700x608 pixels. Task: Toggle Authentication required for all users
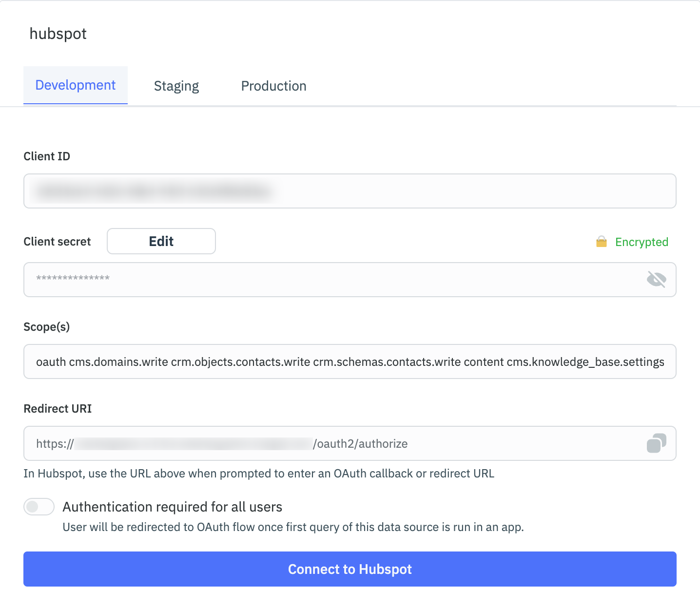point(39,507)
